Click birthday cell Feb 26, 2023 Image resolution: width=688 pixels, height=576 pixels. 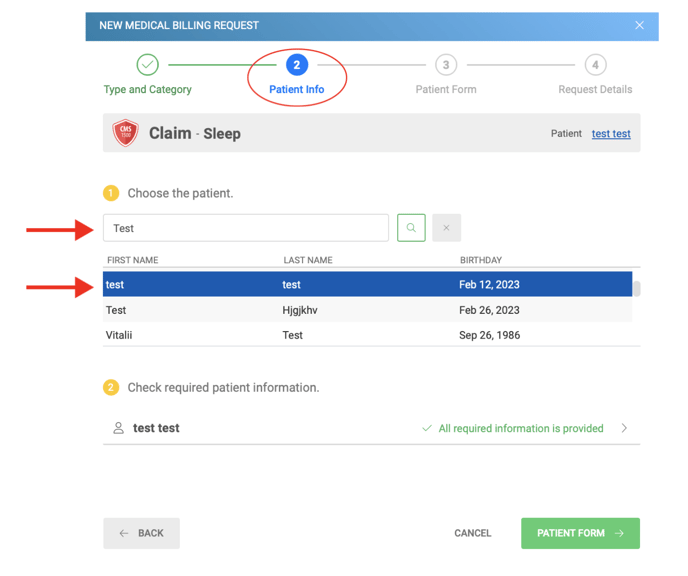489,310
